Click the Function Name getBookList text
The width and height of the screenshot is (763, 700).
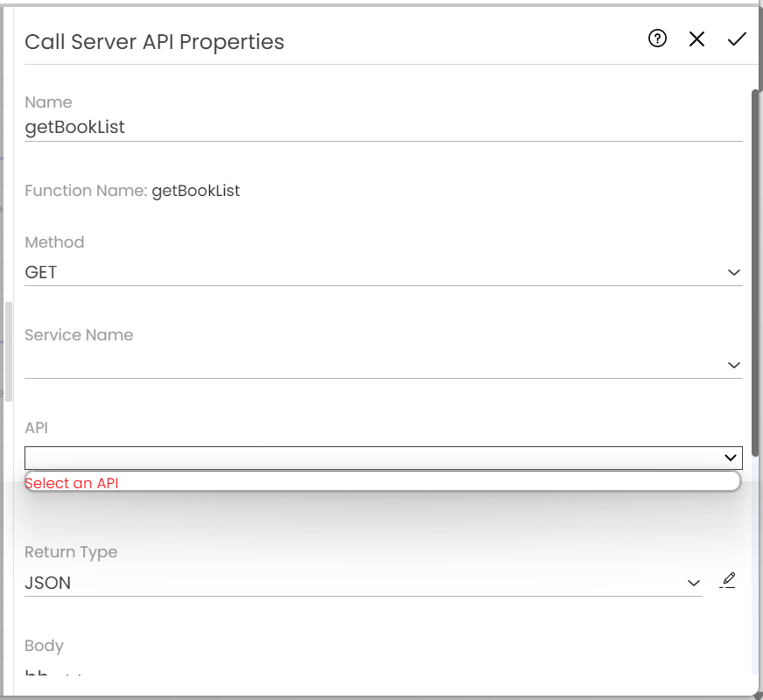tap(196, 190)
